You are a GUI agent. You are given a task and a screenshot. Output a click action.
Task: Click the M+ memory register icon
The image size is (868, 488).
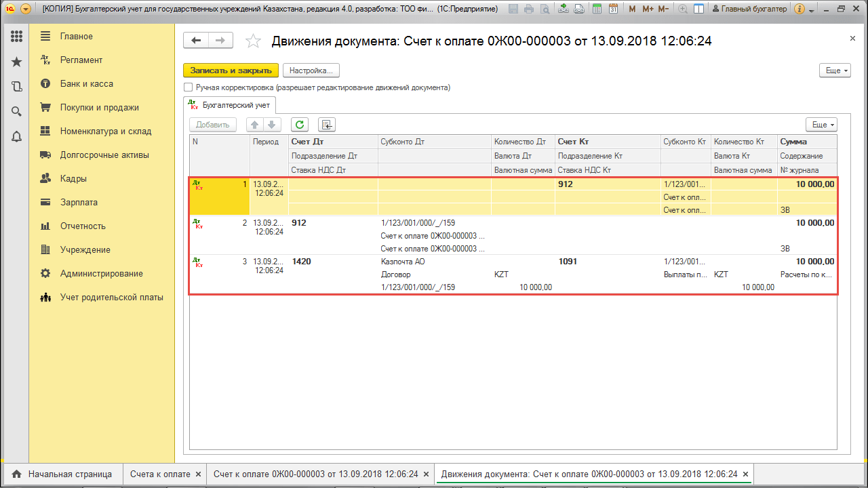(x=648, y=9)
